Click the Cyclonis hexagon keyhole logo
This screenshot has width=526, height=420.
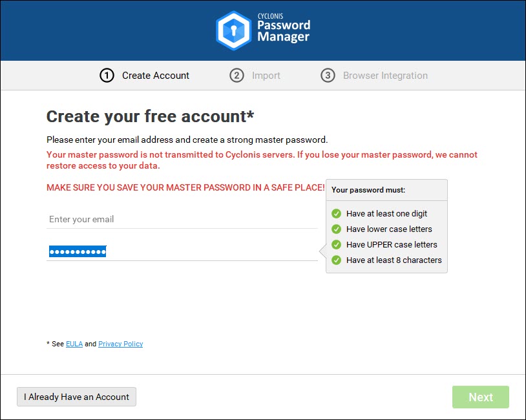click(x=233, y=30)
